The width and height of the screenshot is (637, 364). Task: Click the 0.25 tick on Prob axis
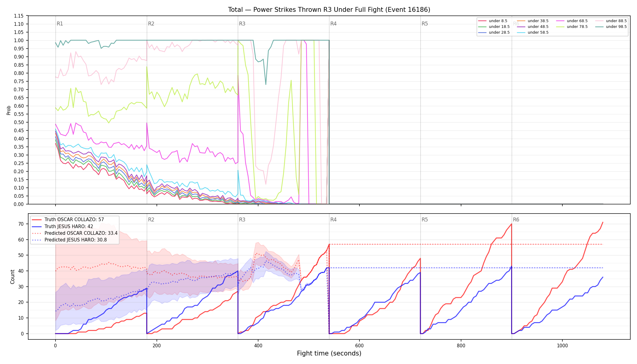click(x=19, y=163)
